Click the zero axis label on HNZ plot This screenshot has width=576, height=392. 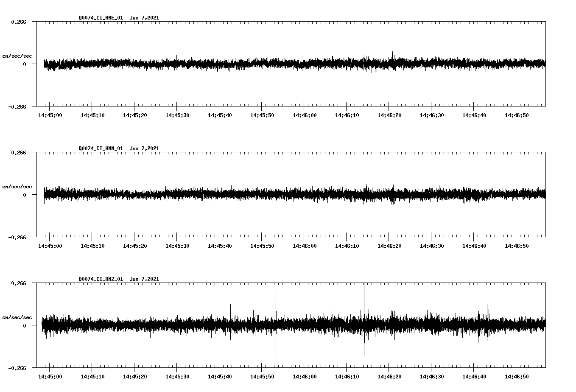(25, 326)
